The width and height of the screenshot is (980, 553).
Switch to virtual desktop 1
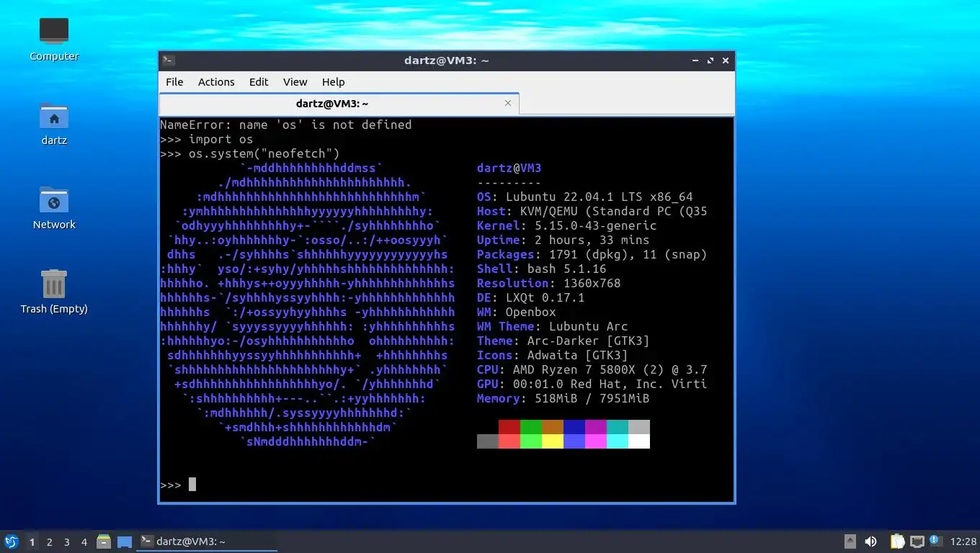(32, 542)
